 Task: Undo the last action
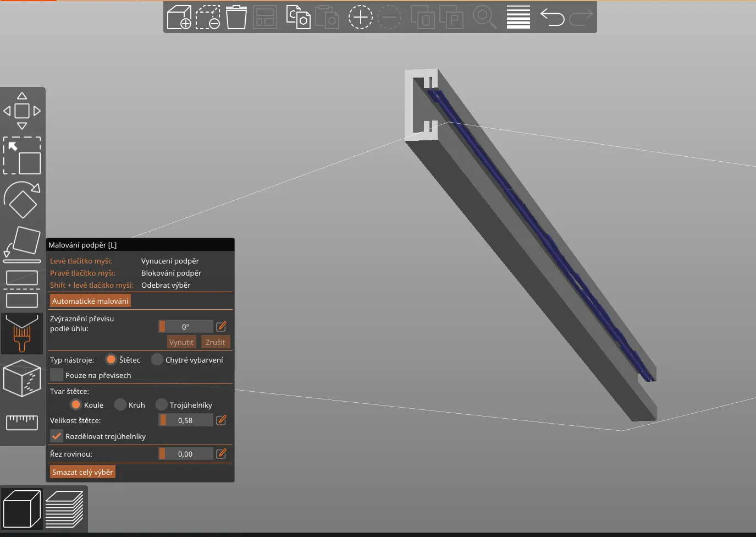pos(553,17)
